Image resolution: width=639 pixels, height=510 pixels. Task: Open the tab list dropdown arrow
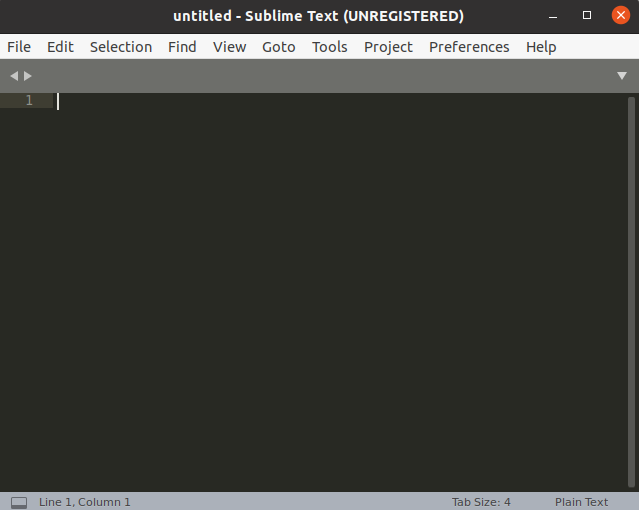tap(622, 76)
